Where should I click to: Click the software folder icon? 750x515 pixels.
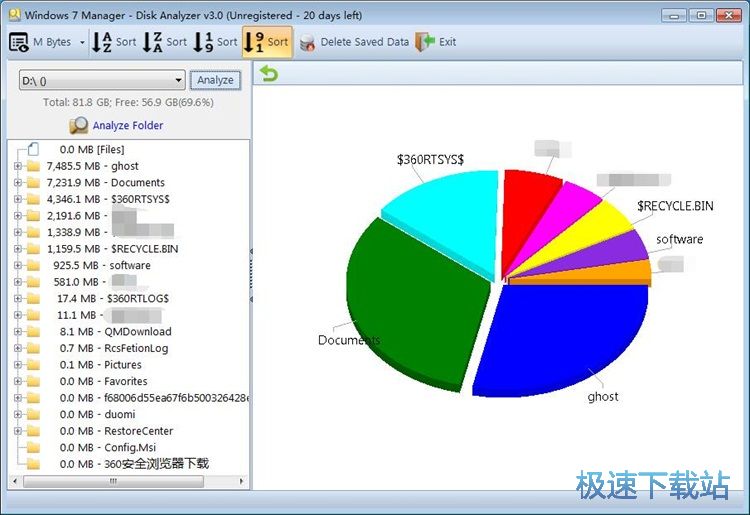[33, 265]
